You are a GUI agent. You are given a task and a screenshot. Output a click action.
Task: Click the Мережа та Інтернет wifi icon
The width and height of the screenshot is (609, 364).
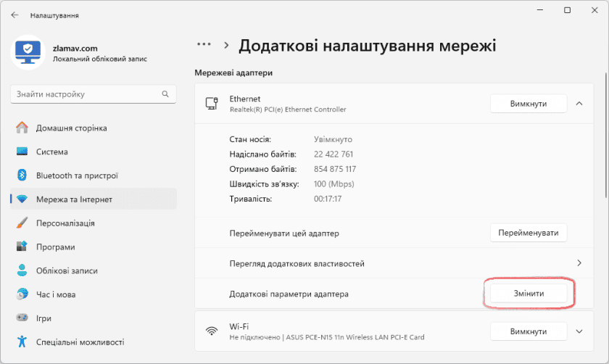22,199
